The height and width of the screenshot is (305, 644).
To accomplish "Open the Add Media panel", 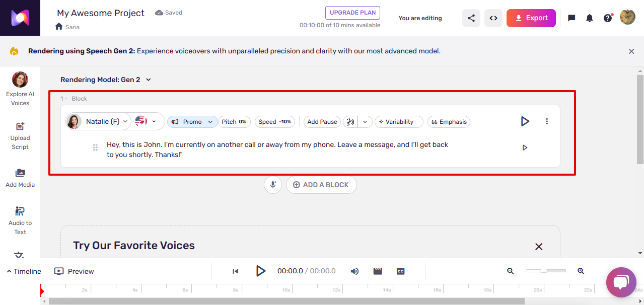I will coord(20,177).
